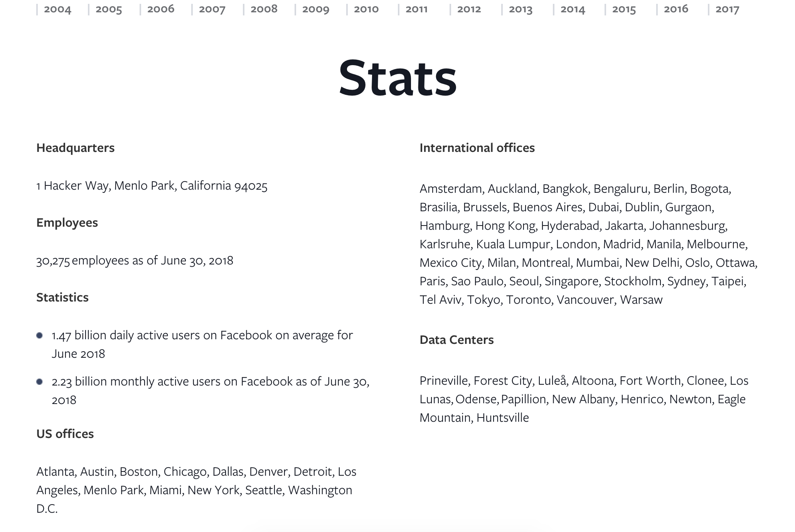Open the 2006 timeline entry
This screenshot has height=532, width=795.
coord(161,9)
